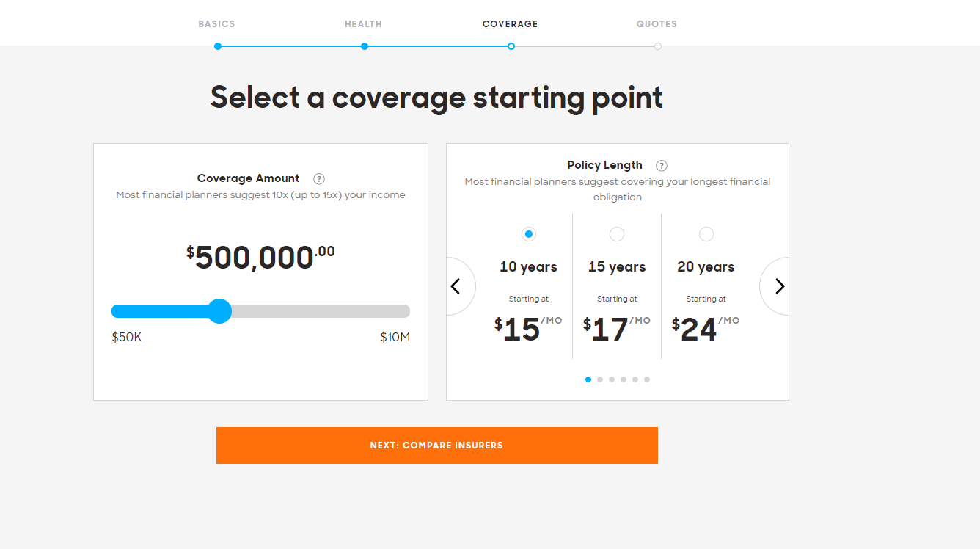Go to the Basics step
Image resolution: width=980 pixels, height=549 pixels.
pyautogui.click(x=217, y=24)
